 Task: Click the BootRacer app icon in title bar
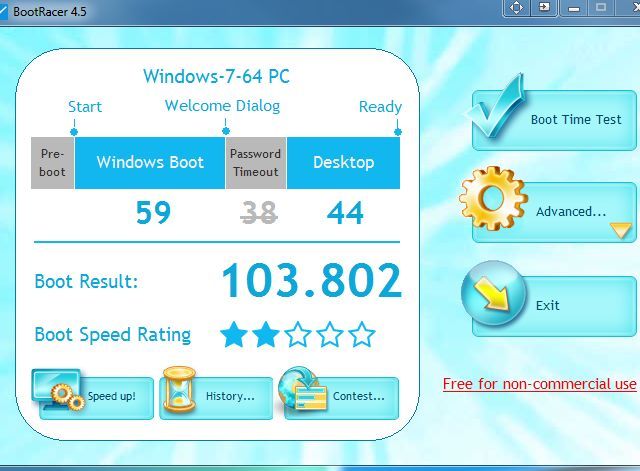pos(3,11)
